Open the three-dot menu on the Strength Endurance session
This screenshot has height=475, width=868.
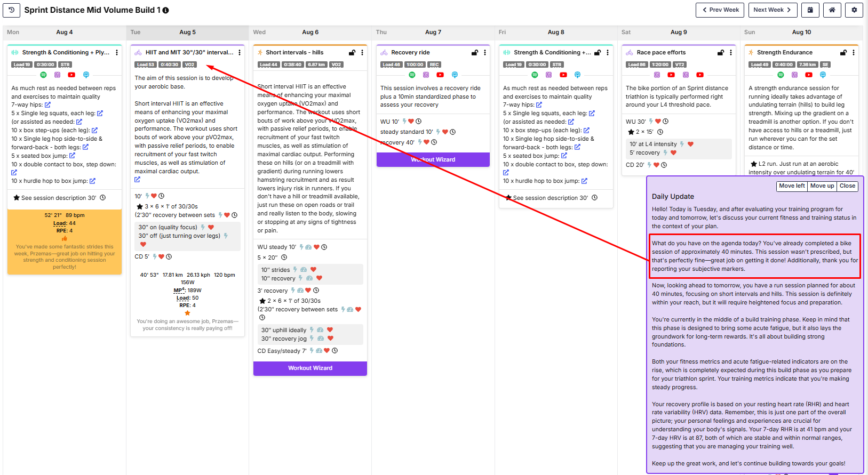point(854,53)
